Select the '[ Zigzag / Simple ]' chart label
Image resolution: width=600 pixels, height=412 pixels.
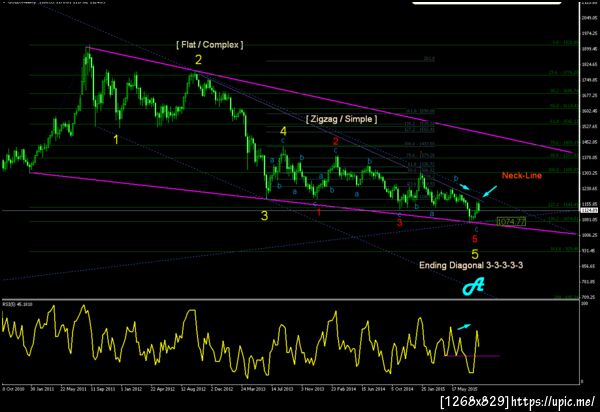pyautogui.click(x=341, y=119)
